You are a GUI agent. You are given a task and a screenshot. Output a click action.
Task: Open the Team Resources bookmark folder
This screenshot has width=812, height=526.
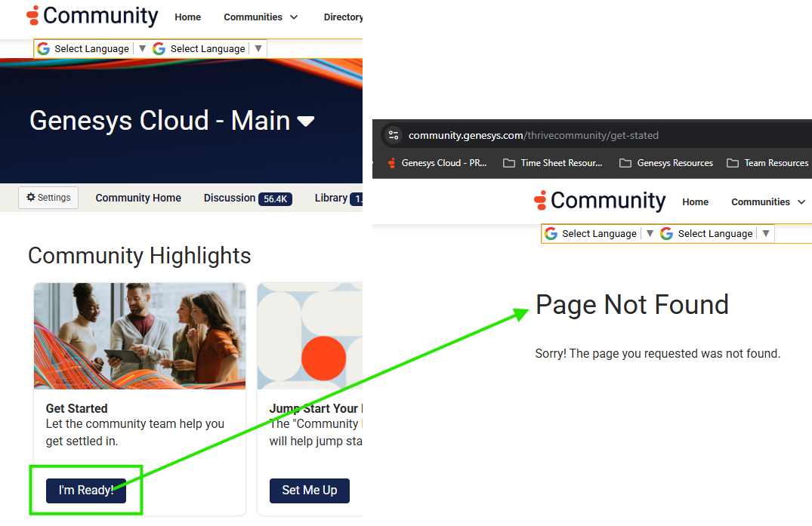(767, 163)
